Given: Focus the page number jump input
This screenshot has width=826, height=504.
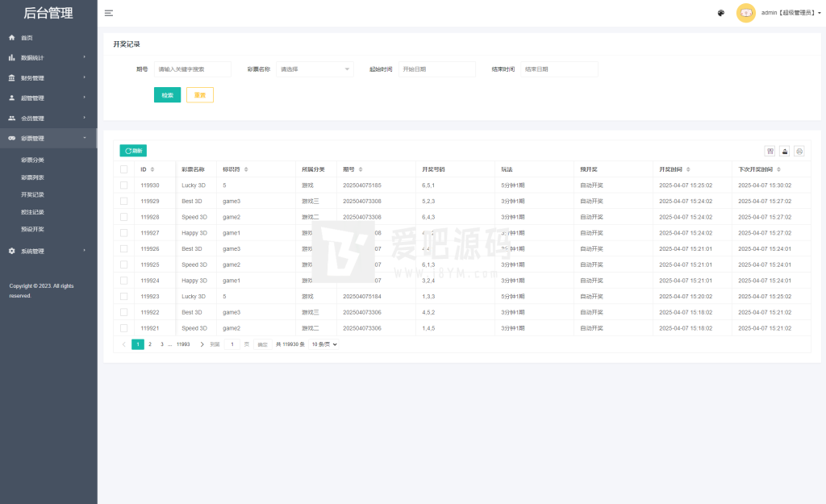Looking at the screenshot, I should coord(232,344).
